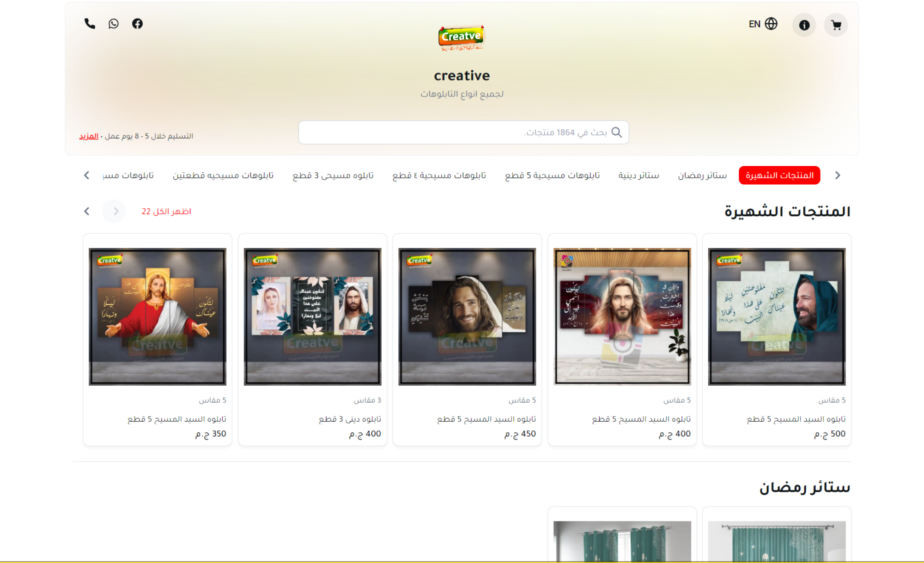Open the WhatsApp contact icon
Image resolution: width=924 pixels, height=563 pixels.
(x=114, y=24)
